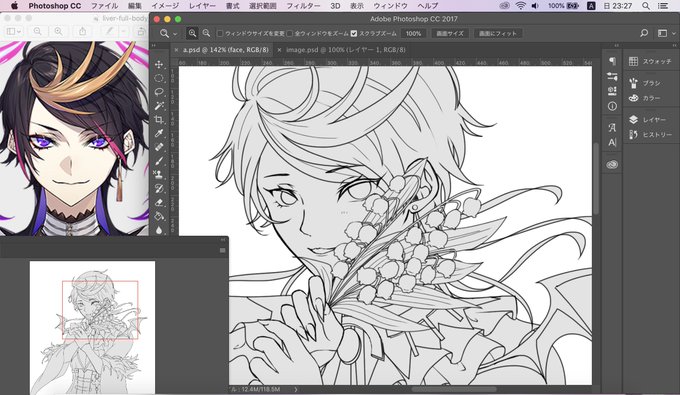Click the 100% zoom button

coord(413,33)
